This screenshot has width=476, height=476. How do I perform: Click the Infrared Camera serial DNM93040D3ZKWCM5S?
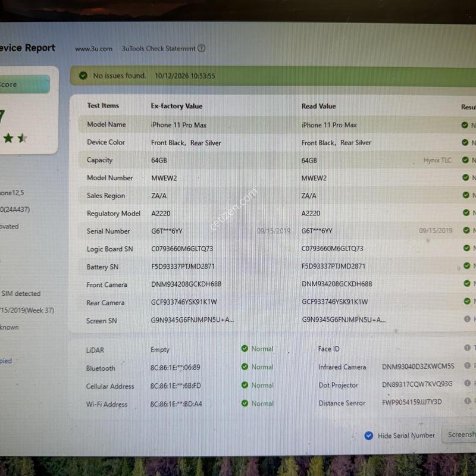(x=418, y=367)
